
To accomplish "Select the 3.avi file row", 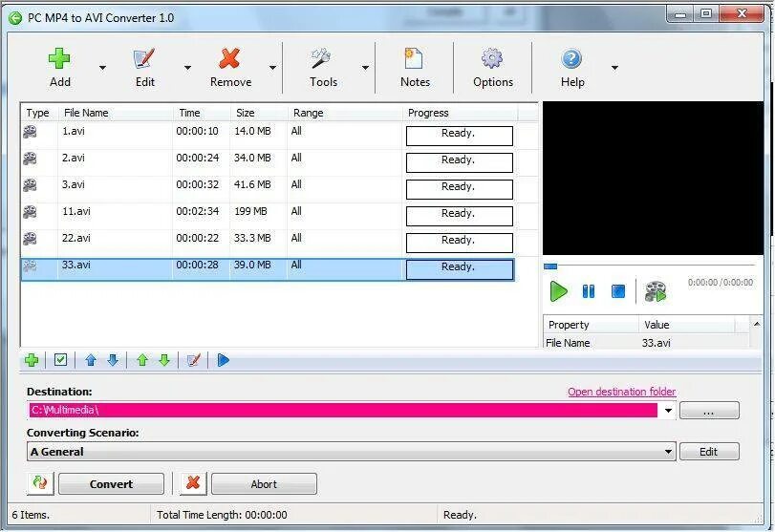I will [x=268, y=189].
